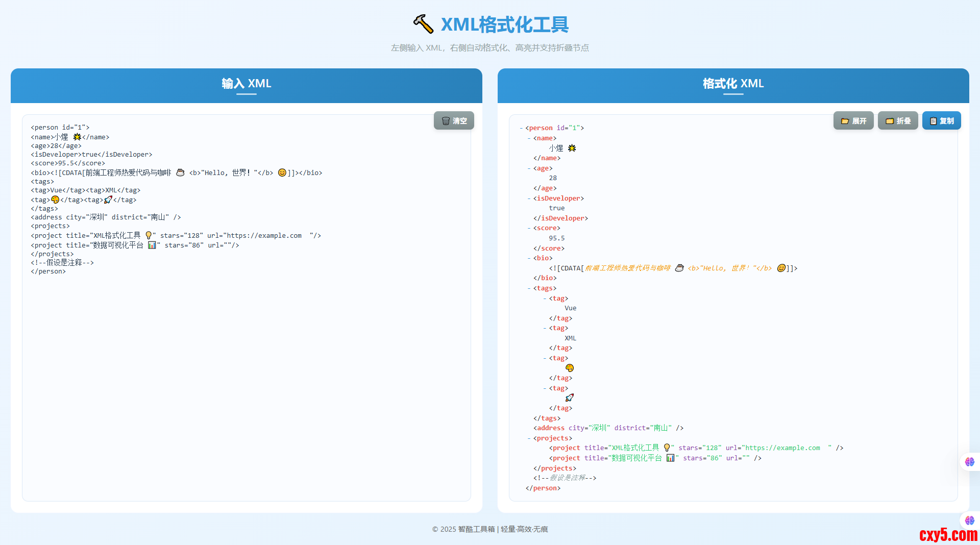Click the input line <score>95.5</score>
Image resolution: width=980 pixels, height=545 pixels.
(x=68, y=163)
